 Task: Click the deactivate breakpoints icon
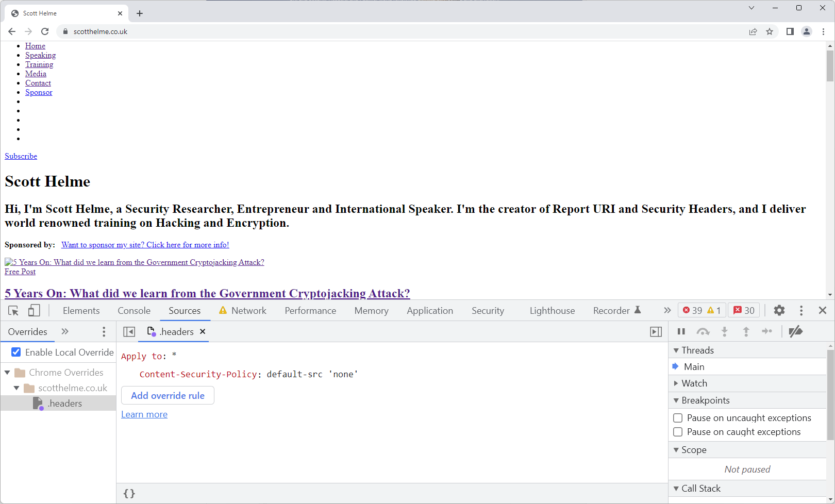[796, 331]
